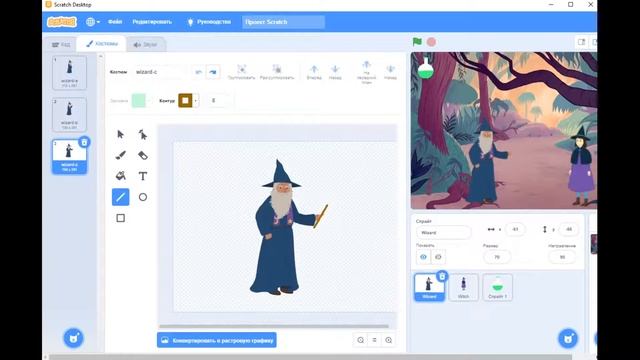The image size is (640, 360).
Task: Show the sprite using the eye icon
Action: click(x=423, y=257)
